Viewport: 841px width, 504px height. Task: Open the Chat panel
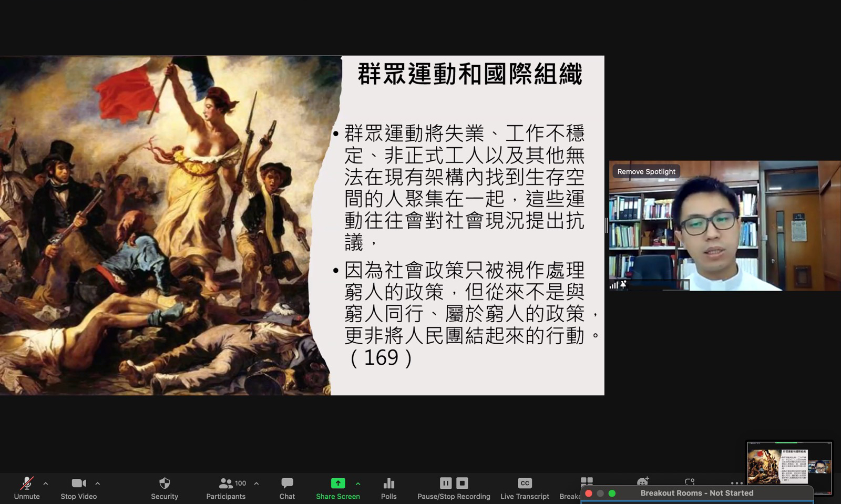tap(287, 488)
